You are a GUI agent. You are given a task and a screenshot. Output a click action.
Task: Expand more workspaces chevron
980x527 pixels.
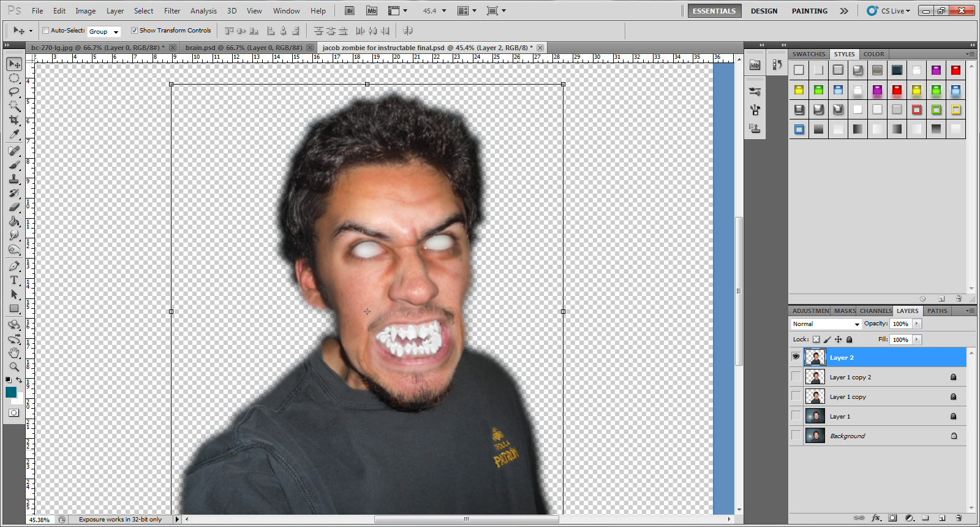pyautogui.click(x=844, y=11)
